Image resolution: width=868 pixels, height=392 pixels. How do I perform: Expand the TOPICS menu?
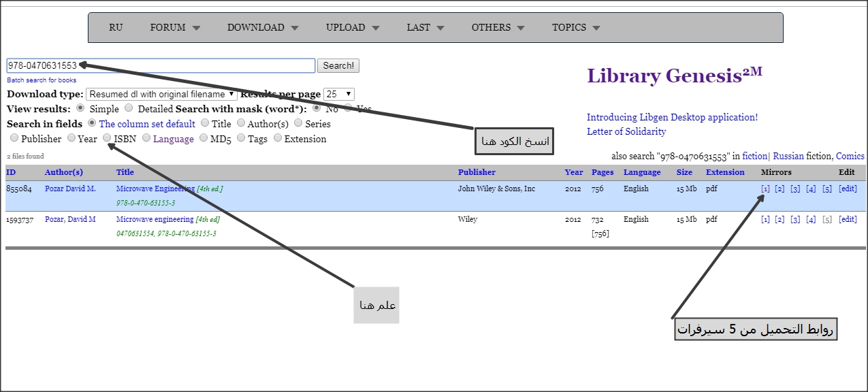pyautogui.click(x=576, y=28)
